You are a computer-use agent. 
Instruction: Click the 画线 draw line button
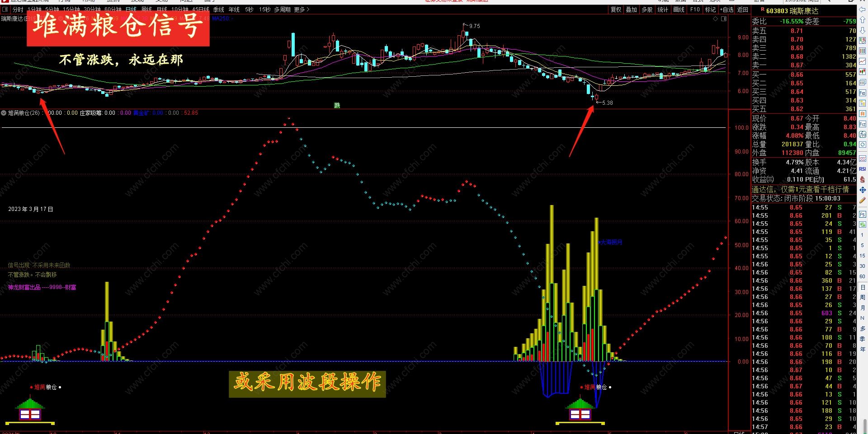(x=679, y=9)
